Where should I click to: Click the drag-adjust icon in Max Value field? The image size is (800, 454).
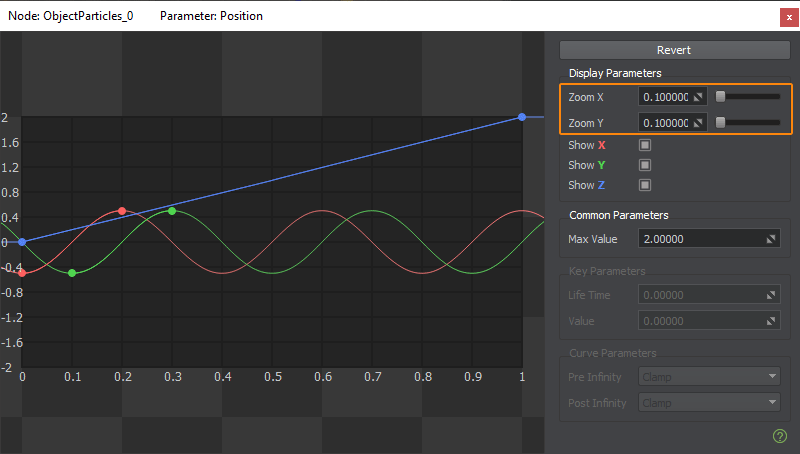click(771, 239)
